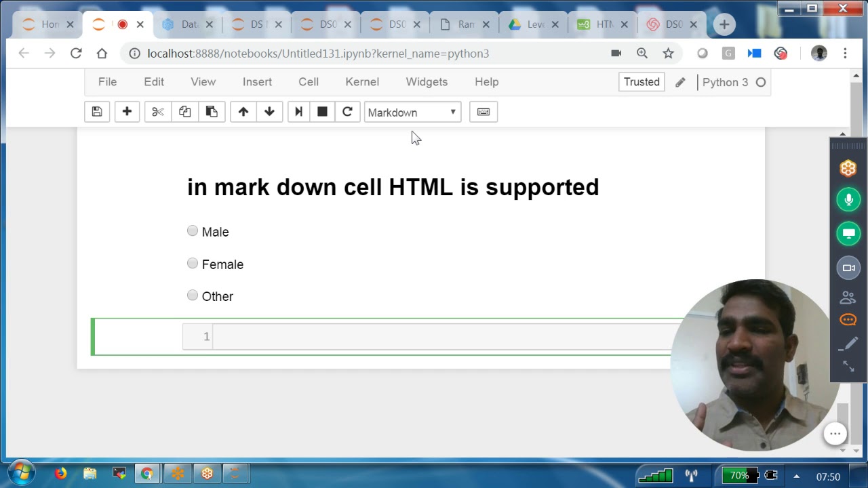Viewport: 868px width, 488px height.
Task: Toggle the microphone in the recorder sidebar
Action: pyautogui.click(x=848, y=200)
